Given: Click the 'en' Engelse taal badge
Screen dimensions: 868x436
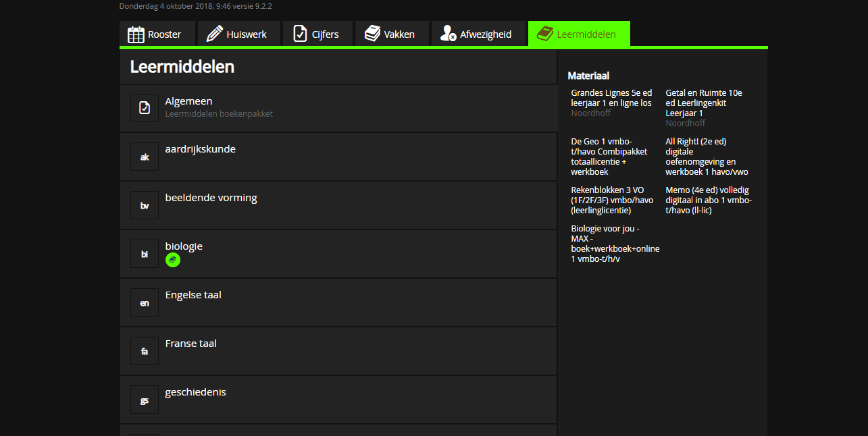Looking at the screenshot, I should 145,302.
